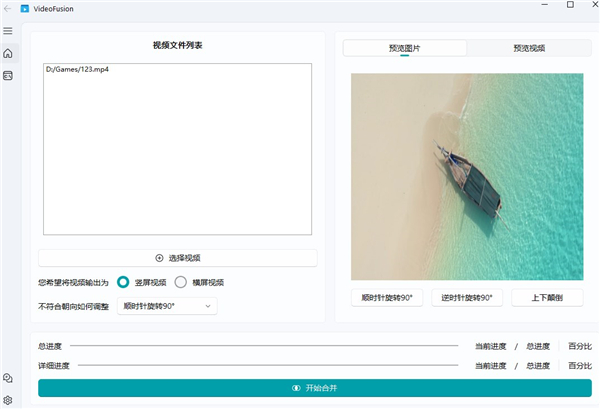This screenshot has width=600, height=409.
Task: Select the 竖屏视频 radio option
Action: [x=123, y=283]
